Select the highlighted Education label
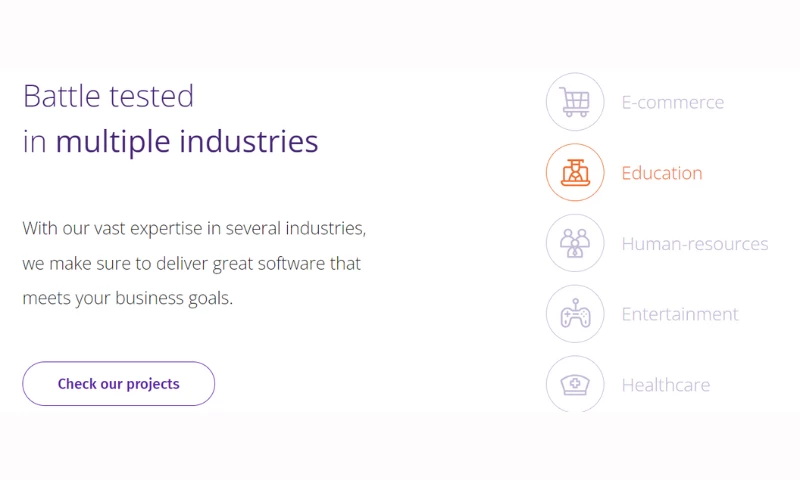This screenshot has width=800, height=480. tap(662, 173)
